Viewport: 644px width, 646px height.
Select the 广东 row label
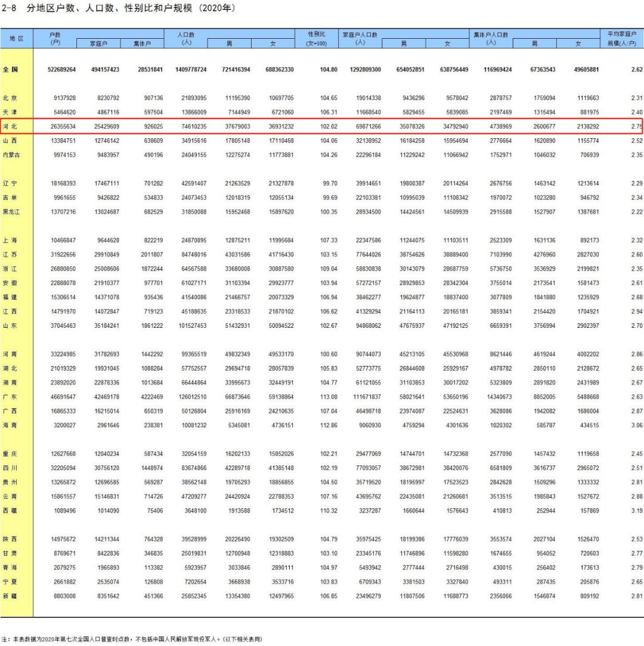10,397
